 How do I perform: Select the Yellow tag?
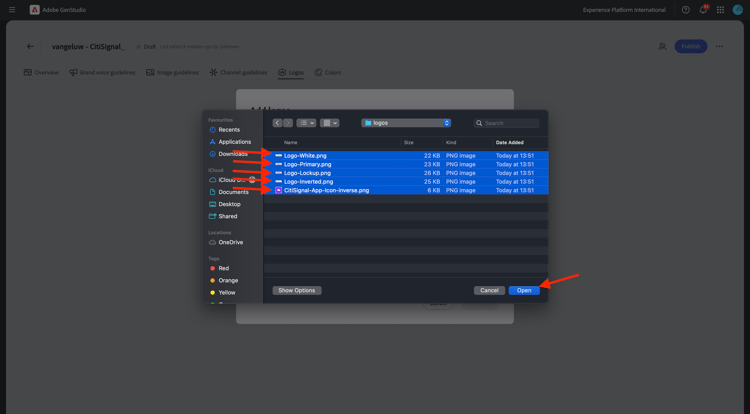(222, 292)
